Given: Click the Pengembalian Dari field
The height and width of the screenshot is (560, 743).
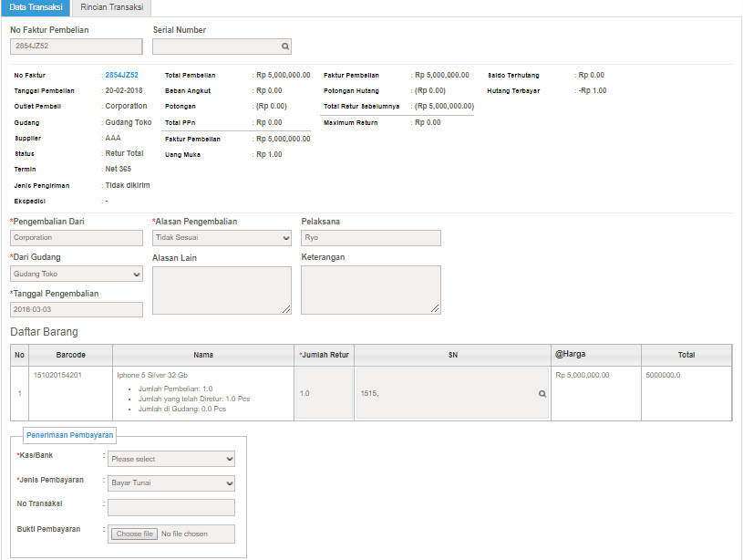Looking at the screenshot, I should pyautogui.click(x=77, y=238).
